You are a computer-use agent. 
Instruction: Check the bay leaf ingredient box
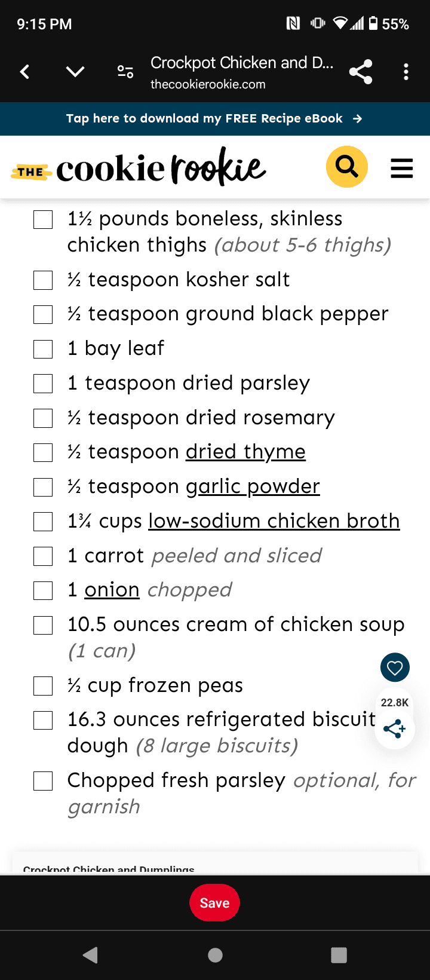tap(43, 349)
